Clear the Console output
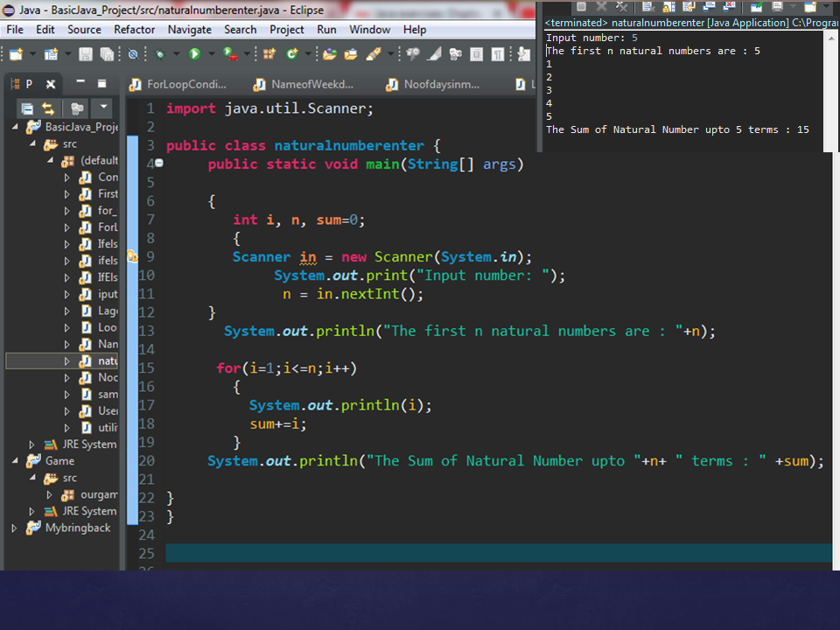Viewport: 840px width, 630px height. tap(649, 8)
